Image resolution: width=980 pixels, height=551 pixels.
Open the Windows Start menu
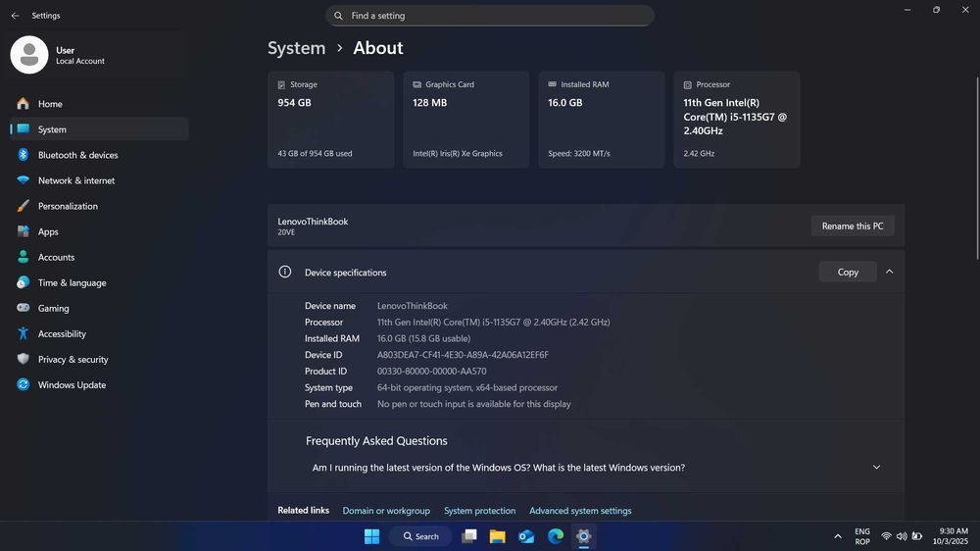[371, 536]
